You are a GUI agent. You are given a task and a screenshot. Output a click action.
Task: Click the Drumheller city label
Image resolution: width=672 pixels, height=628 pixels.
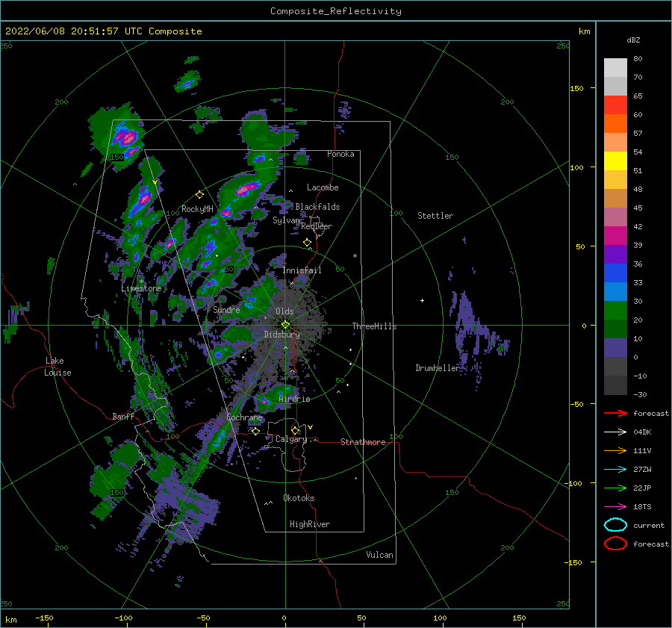tap(437, 368)
